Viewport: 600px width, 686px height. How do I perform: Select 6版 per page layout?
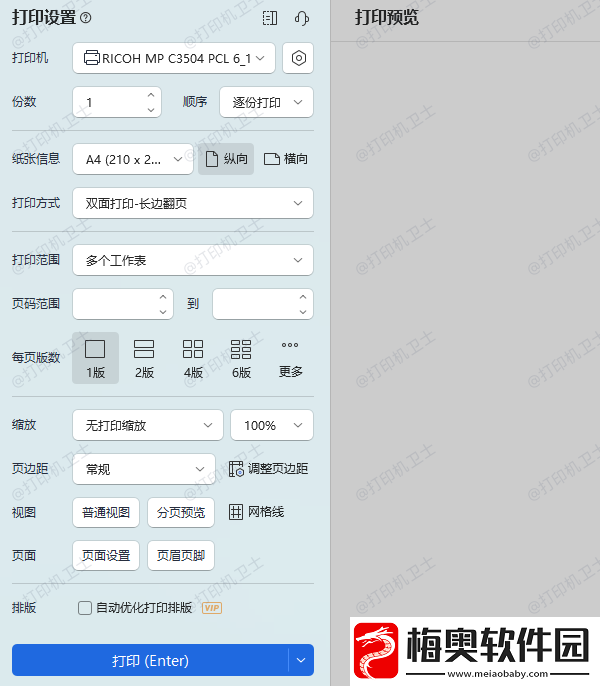(x=241, y=358)
